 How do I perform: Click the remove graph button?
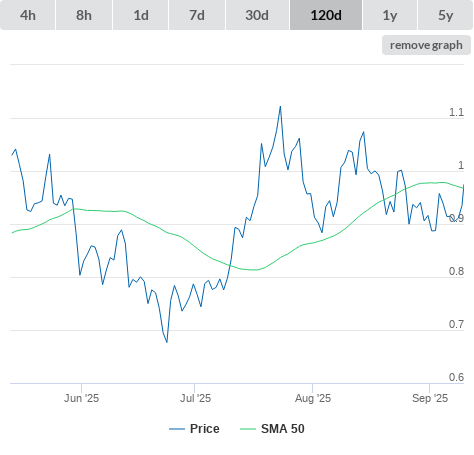(x=426, y=45)
